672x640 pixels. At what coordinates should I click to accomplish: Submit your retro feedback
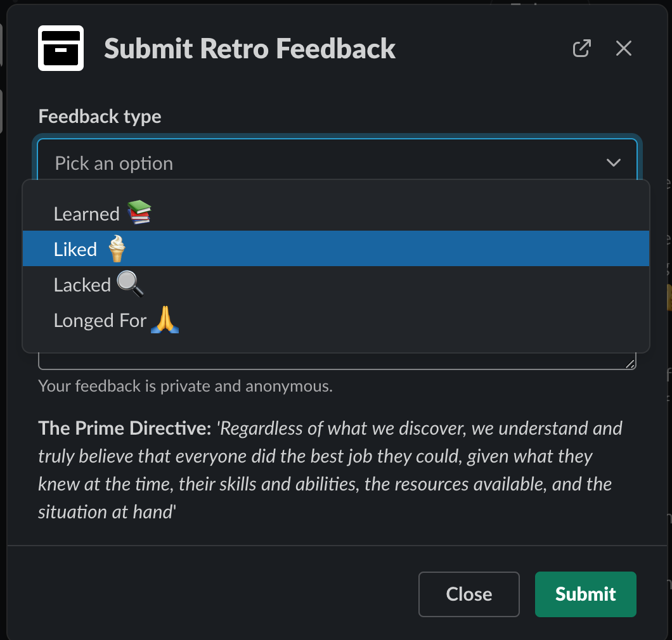pyautogui.click(x=585, y=594)
